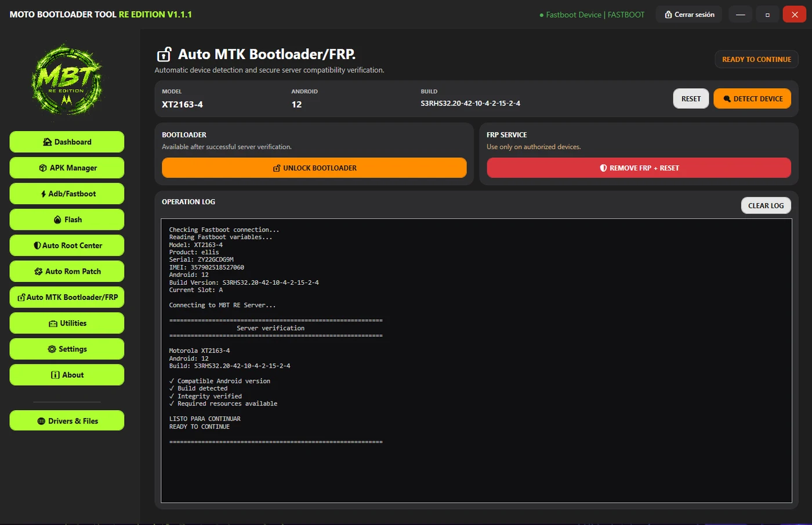The height and width of the screenshot is (525, 812).
Task: Select Auto MTK Bootloader/FRP sidebar item
Action: point(67,297)
